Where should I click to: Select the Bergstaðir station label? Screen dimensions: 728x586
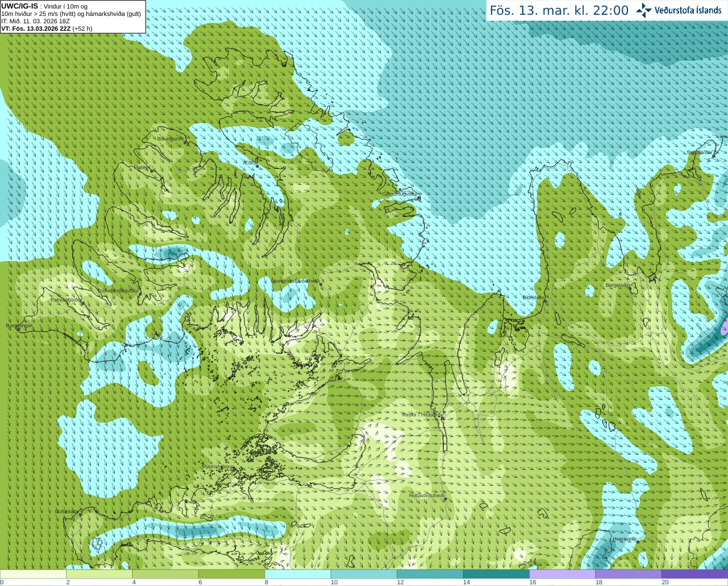(x=617, y=285)
